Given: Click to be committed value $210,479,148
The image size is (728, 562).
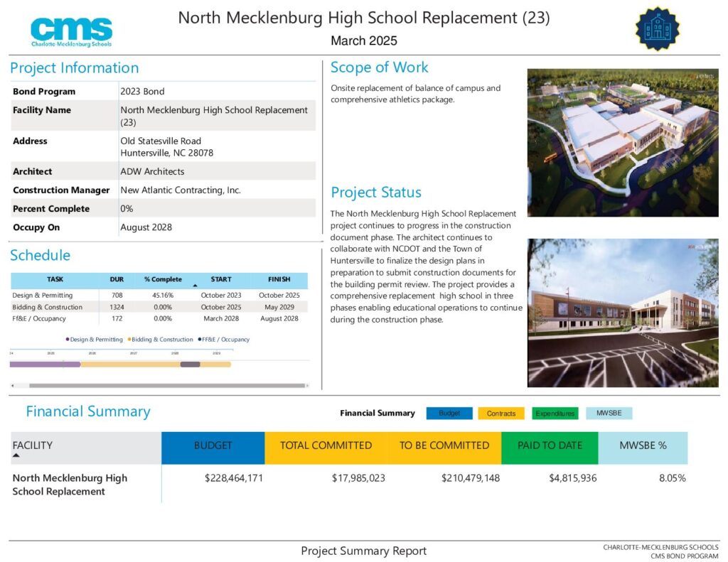Looking at the screenshot, I should click(x=471, y=478).
